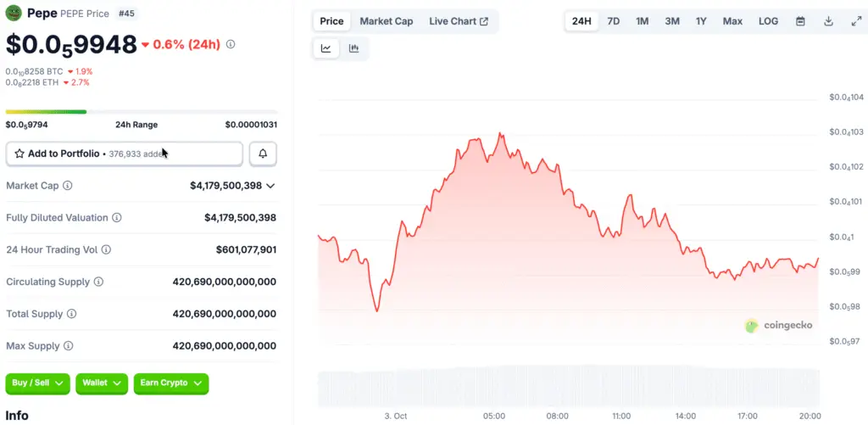This screenshot has height=425, width=868.
Task: Switch to the Market Cap tab
Action: [387, 21]
